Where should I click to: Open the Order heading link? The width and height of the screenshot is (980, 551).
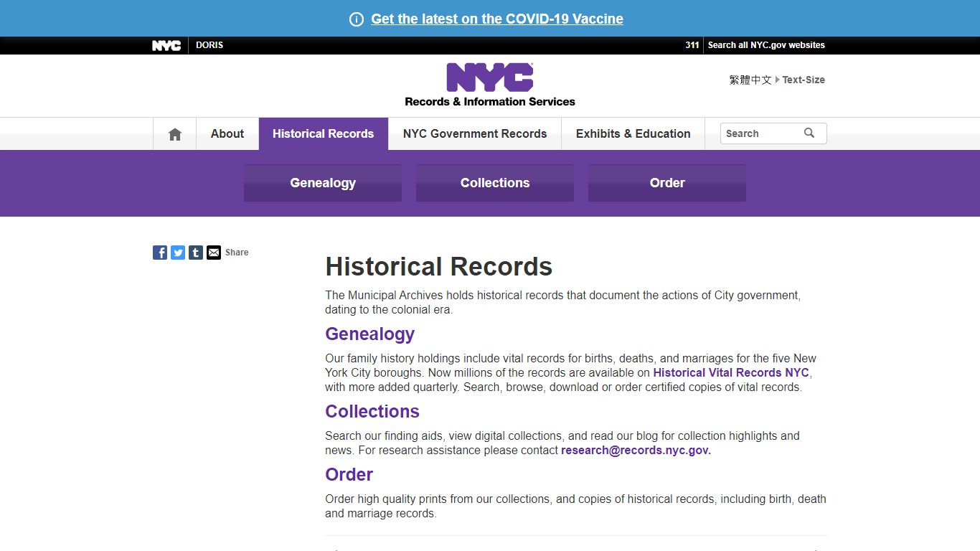(x=349, y=475)
